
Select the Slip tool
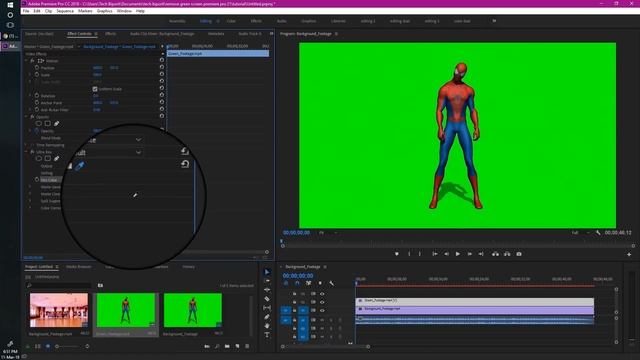click(x=267, y=308)
